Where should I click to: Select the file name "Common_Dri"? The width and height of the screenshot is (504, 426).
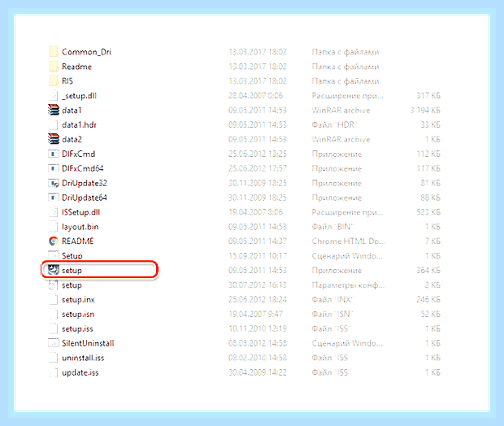[86, 52]
